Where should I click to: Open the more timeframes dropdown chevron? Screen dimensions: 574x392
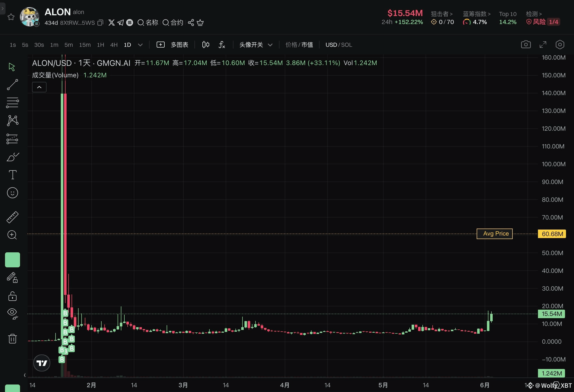[x=140, y=45]
